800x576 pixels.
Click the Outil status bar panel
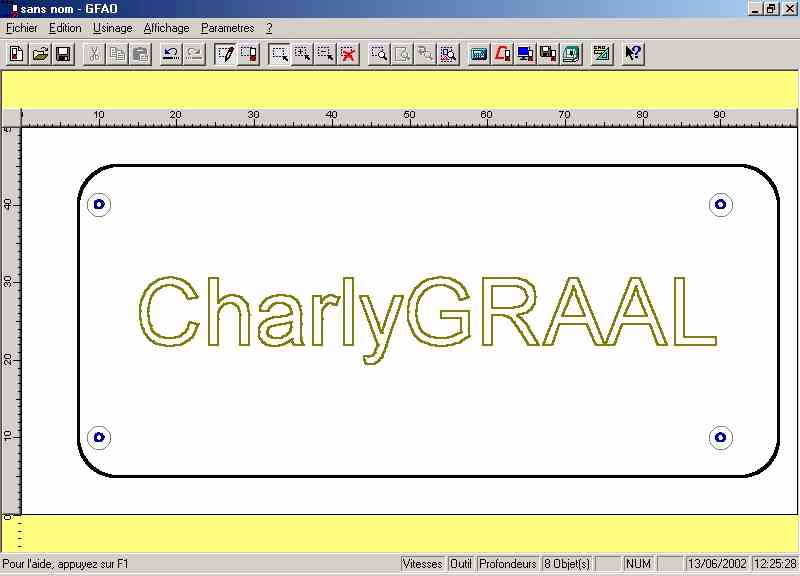[x=461, y=564]
